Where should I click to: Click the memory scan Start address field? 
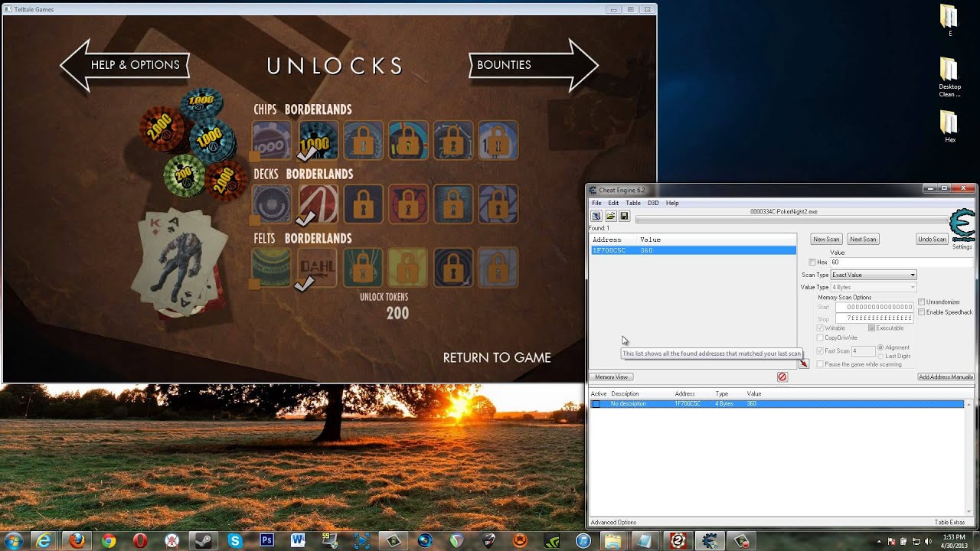tap(874, 307)
